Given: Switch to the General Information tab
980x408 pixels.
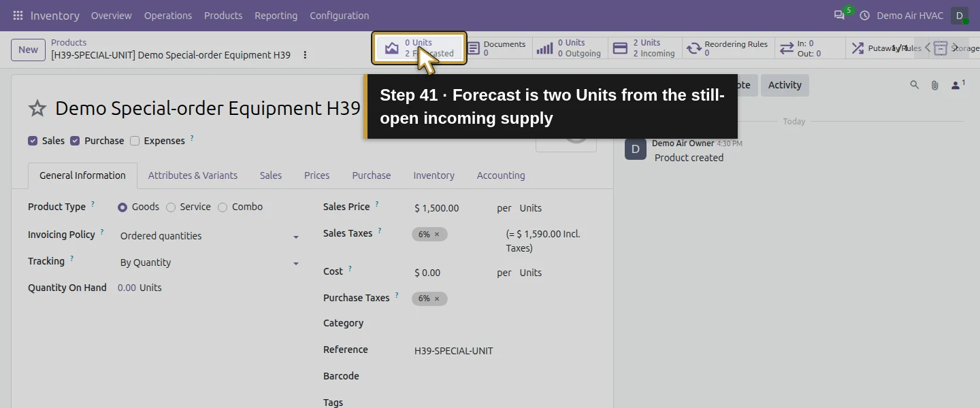Looking at the screenshot, I should (x=82, y=175).
